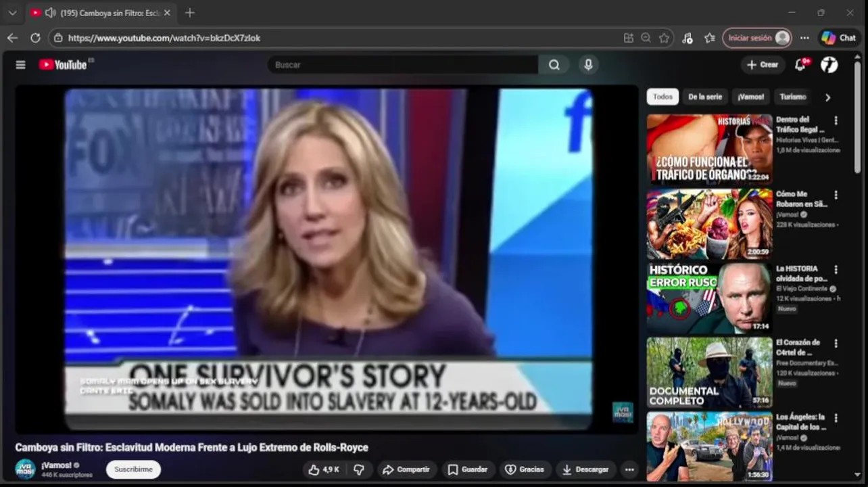This screenshot has width=868, height=487.
Task: Open a new browser tab
Action: click(x=190, y=13)
